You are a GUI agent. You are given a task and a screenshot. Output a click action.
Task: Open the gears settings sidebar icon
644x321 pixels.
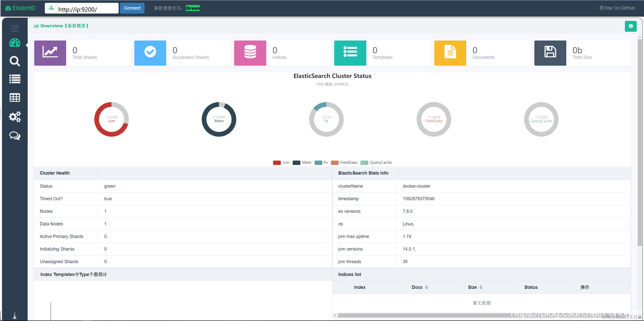coord(15,117)
